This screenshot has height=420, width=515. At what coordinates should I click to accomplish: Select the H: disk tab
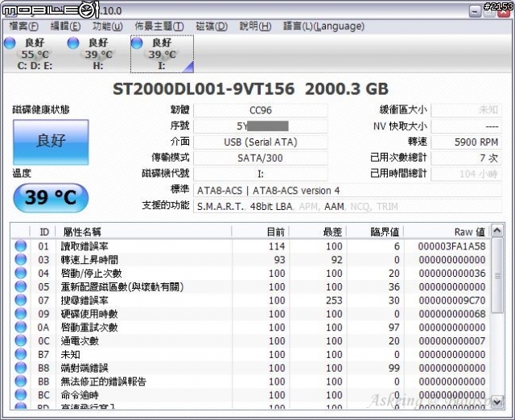tap(98, 54)
